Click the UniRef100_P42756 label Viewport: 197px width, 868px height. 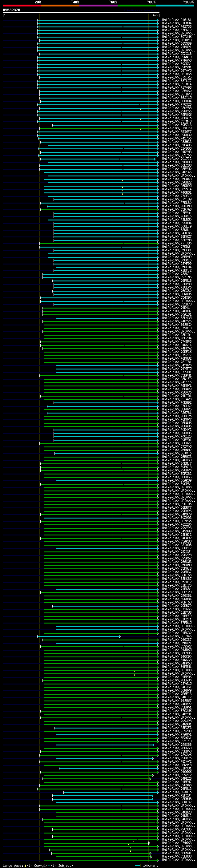(176, 138)
